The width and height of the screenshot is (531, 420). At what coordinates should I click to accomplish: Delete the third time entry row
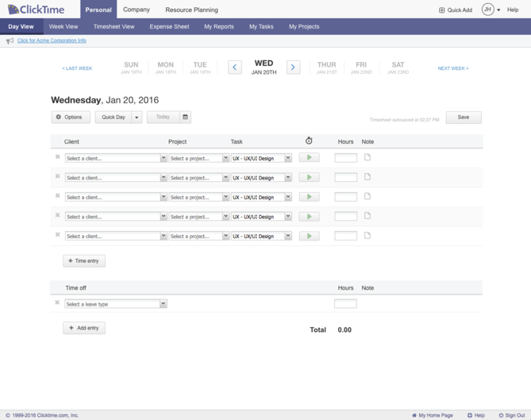[58, 195]
